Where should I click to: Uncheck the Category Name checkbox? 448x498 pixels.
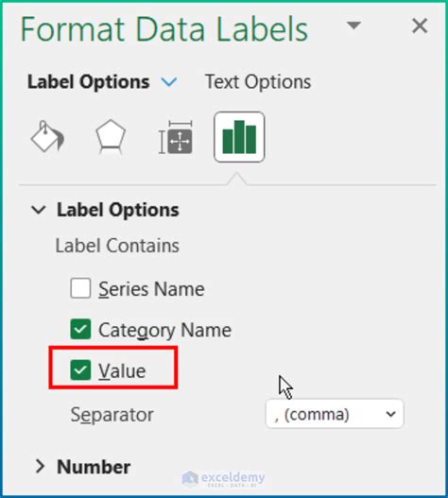80,329
